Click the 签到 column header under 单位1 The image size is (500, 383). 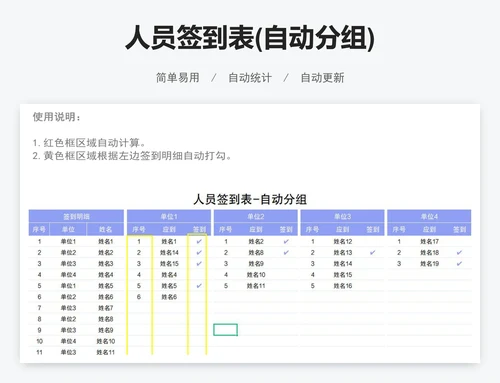(199, 229)
